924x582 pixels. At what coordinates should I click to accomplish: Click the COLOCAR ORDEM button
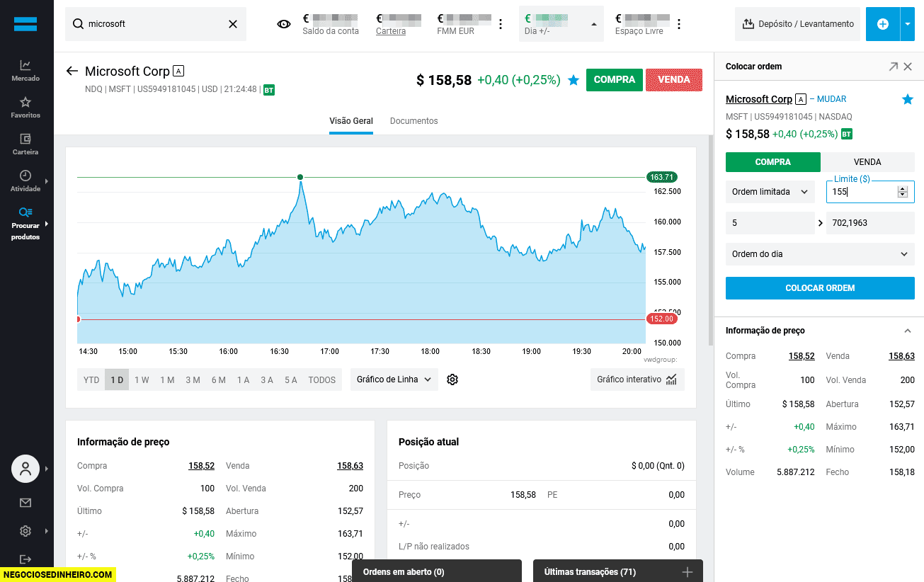click(x=820, y=288)
